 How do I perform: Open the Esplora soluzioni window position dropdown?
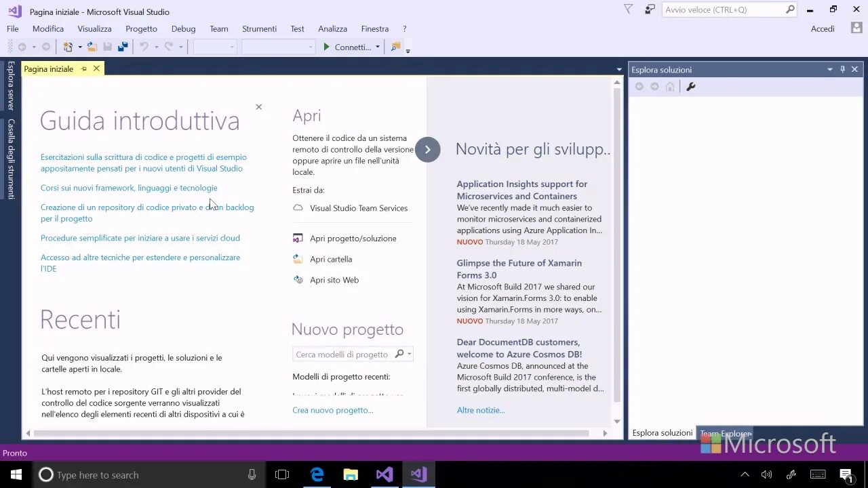pyautogui.click(x=829, y=69)
